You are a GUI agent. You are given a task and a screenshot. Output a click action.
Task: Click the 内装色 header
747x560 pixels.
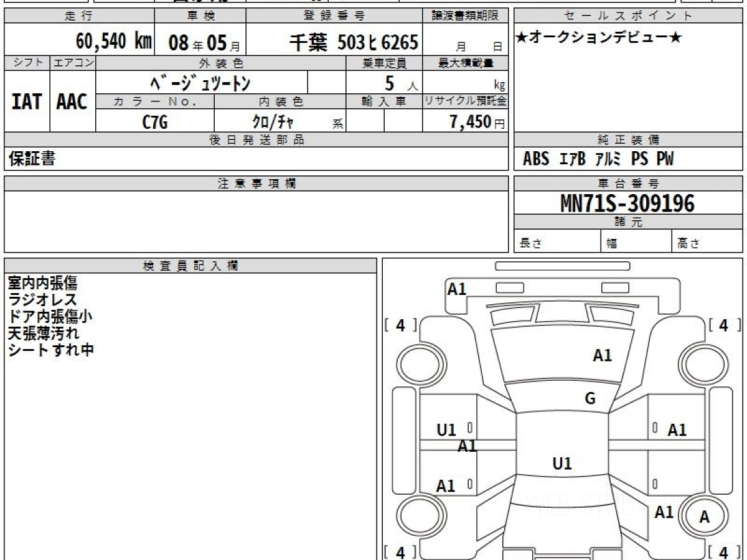280,101
